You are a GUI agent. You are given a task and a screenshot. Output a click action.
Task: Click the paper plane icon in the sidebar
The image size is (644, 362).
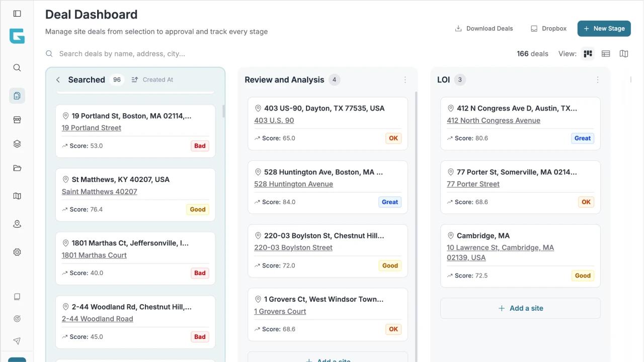(x=17, y=341)
